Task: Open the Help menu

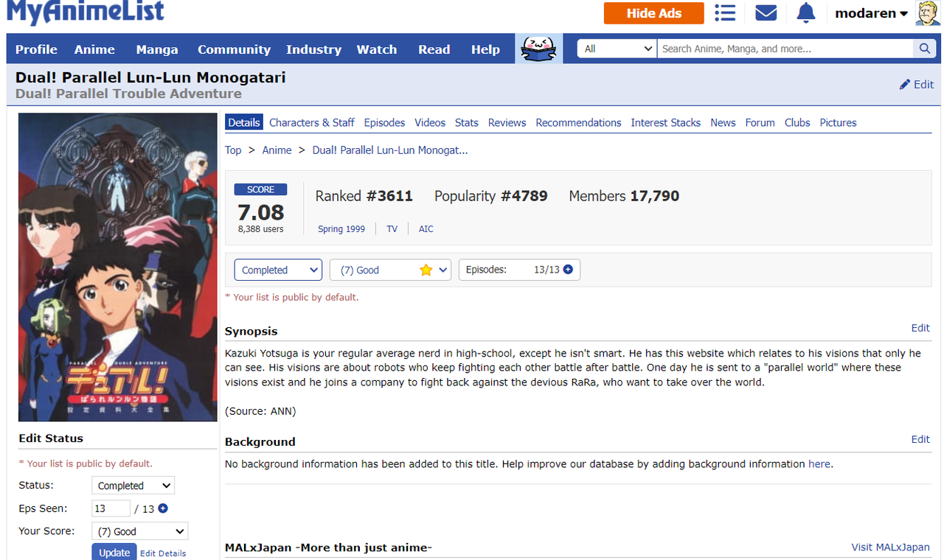Action: point(485,49)
